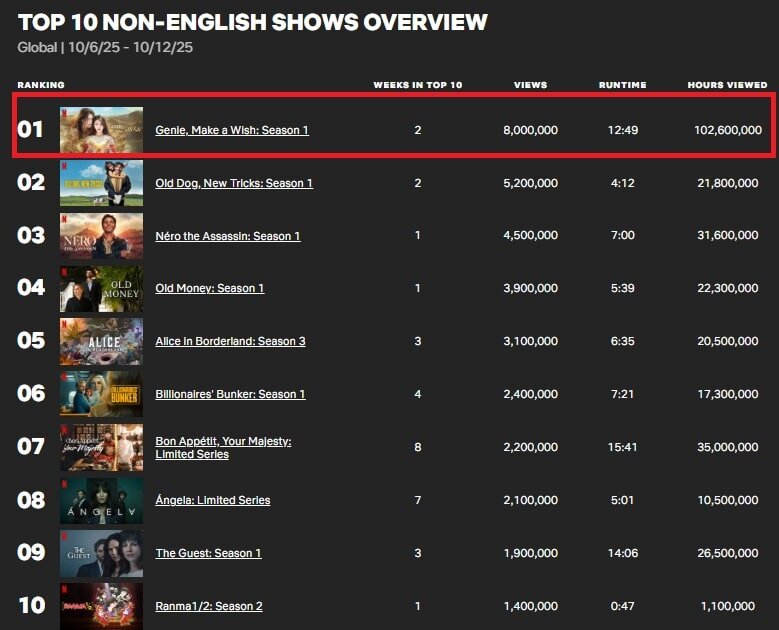779x630 pixels.
Task: Open Alice in Borderland: Season 3 link
Action: (x=231, y=341)
